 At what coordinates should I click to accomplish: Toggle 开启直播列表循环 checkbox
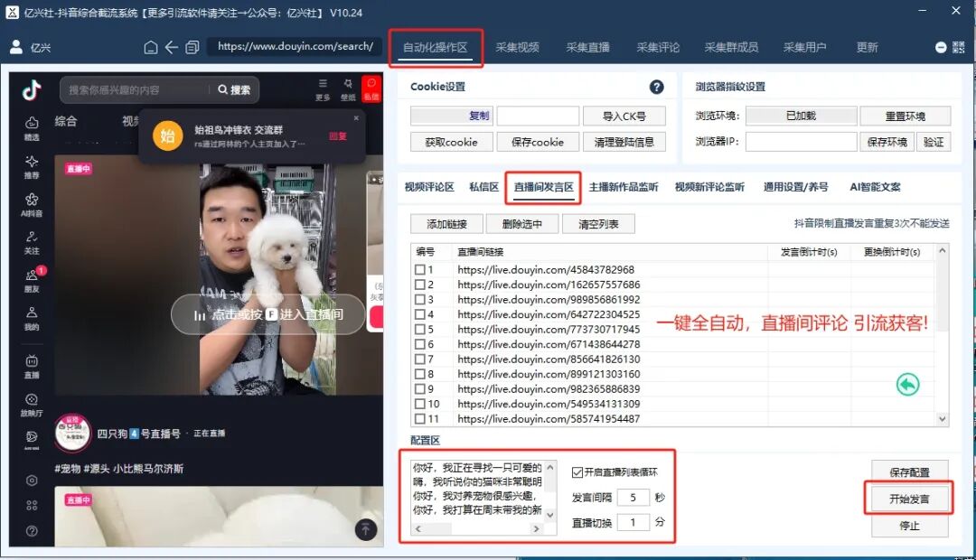pos(577,472)
